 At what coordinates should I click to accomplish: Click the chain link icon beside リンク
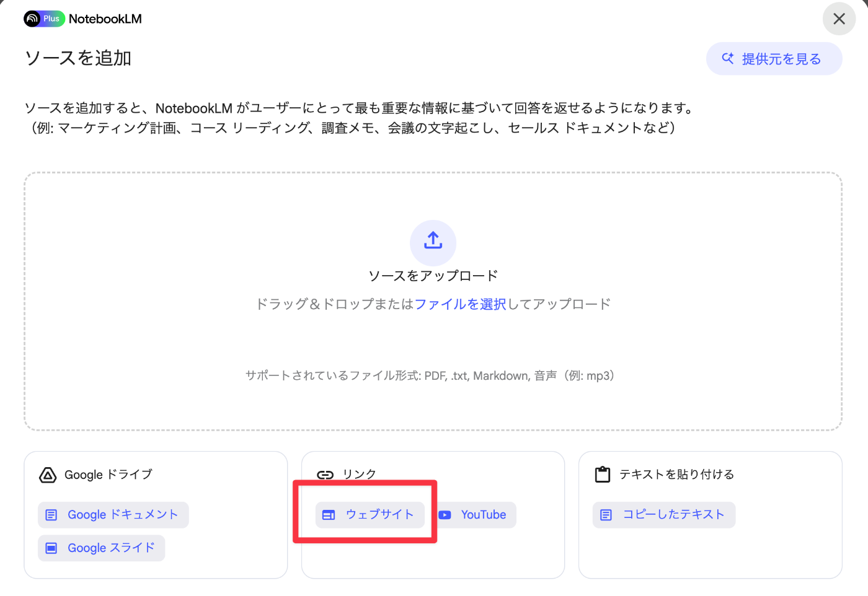click(x=325, y=475)
